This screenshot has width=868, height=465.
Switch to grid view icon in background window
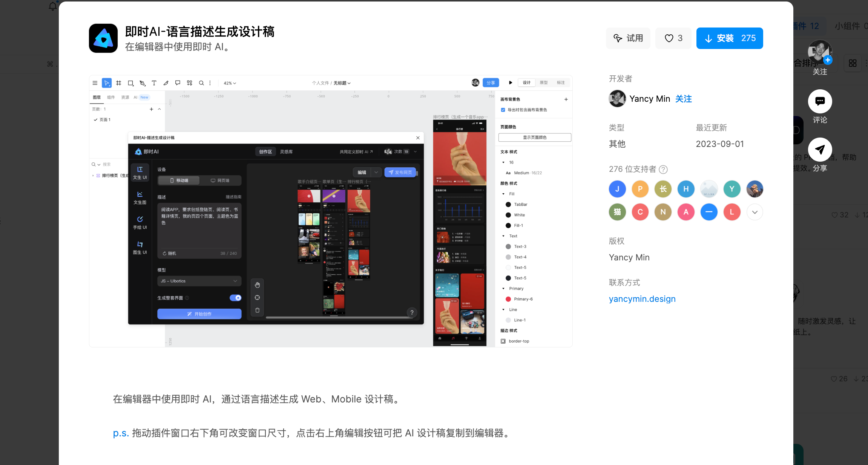click(853, 63)
